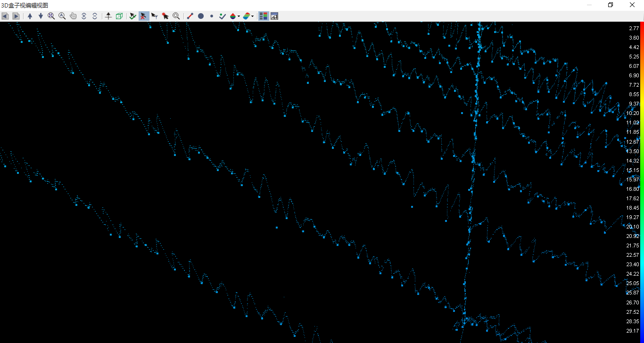Open dropdown arrow beside striped color-band icon

coord(253,16)
